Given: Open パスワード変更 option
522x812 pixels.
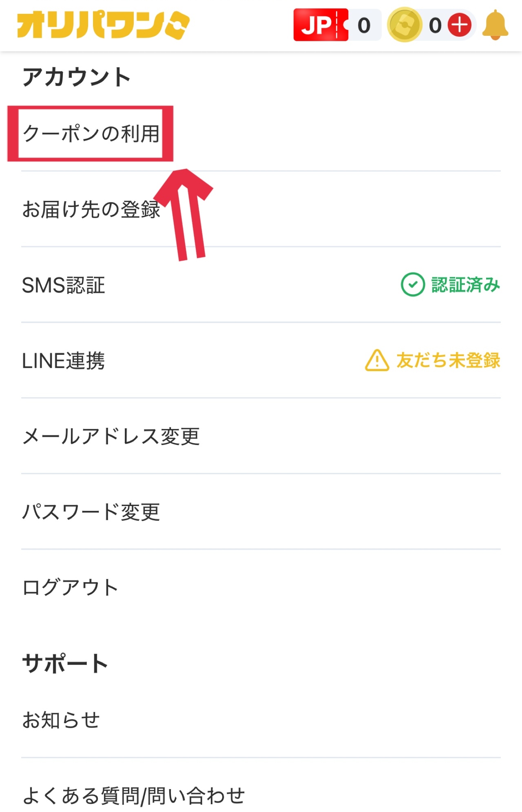Looking at the screenshot, I should point(91,512).
